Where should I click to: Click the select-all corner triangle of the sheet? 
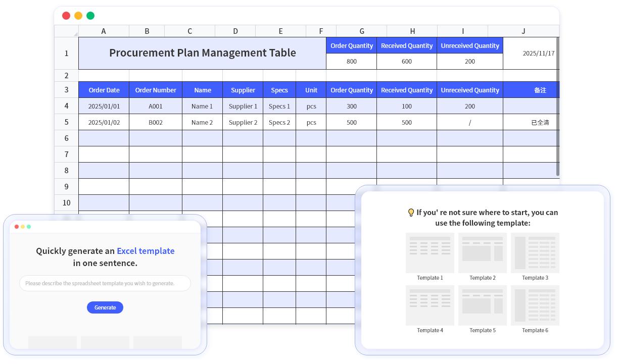coord(75,34)
